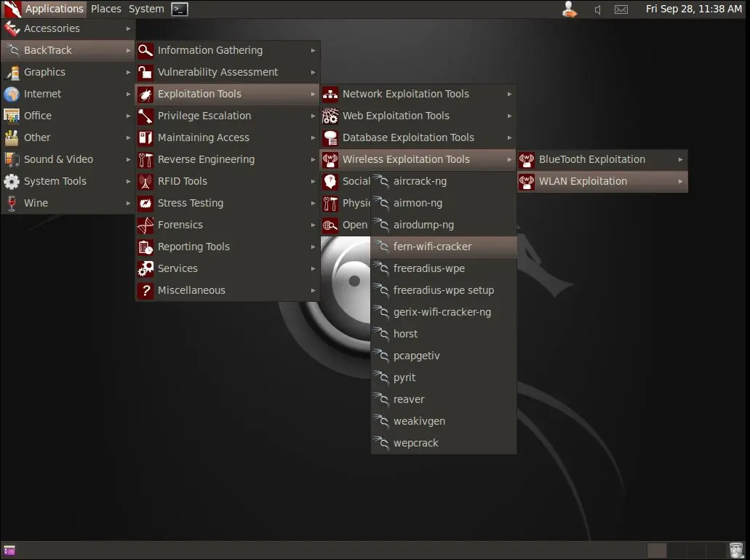Click the Stress Testing icon

pos(145,203)
